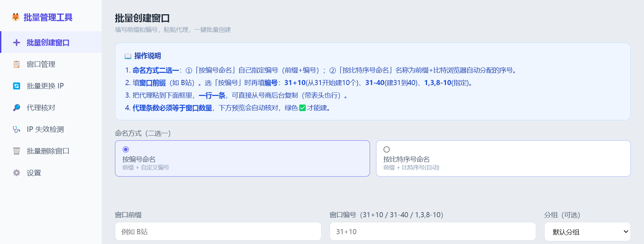This screenshot has width=644, height=244.
Task: Click the 分组（可选）label
Action: click(x=562, y=215)
